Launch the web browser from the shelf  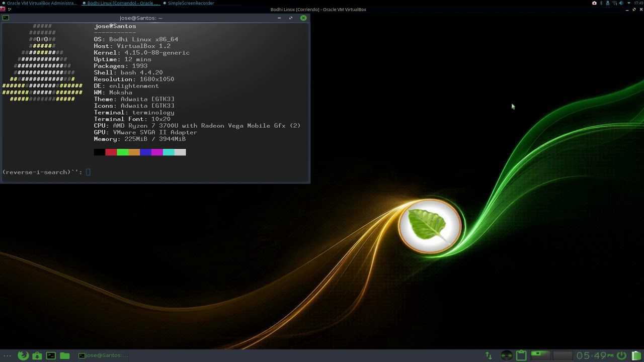[x=23, y=355]
